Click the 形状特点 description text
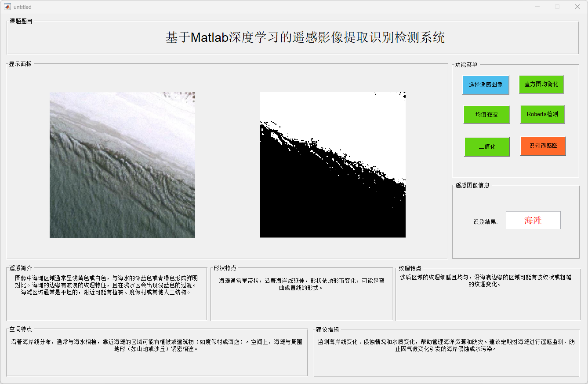The image size is (588, 384). pos(301,284)
